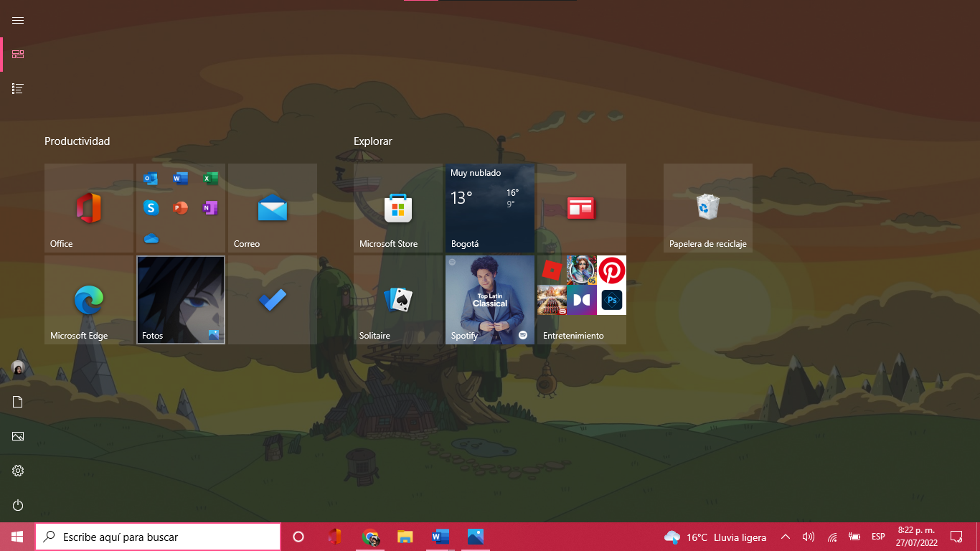Open the Documents shortcut in Start sidebar
The height and width of the screenshot is (551, 980).
click(x=18, y=402)
